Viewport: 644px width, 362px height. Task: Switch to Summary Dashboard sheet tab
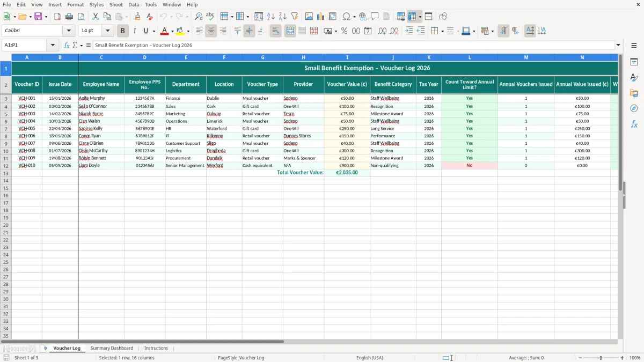tap(112, 348)
